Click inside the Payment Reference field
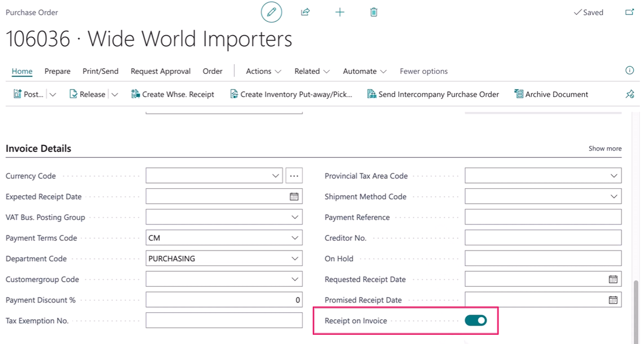644x344 pixels. point(542,216)
